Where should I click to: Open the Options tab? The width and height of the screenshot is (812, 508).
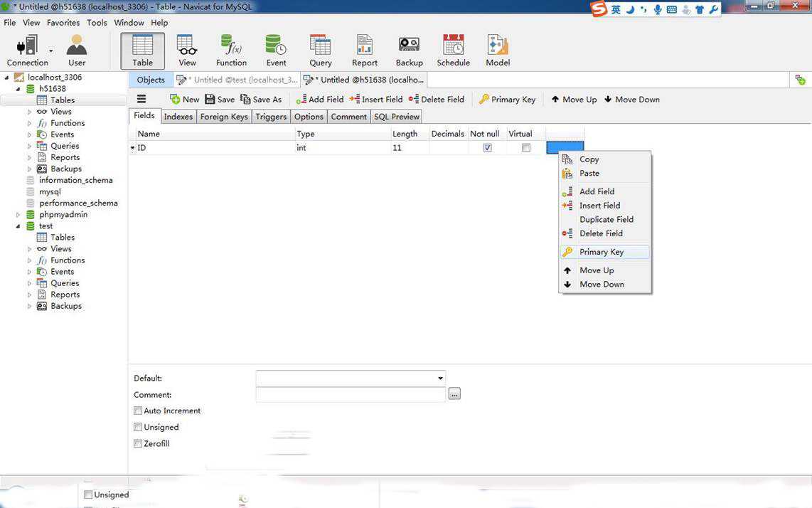309,117
